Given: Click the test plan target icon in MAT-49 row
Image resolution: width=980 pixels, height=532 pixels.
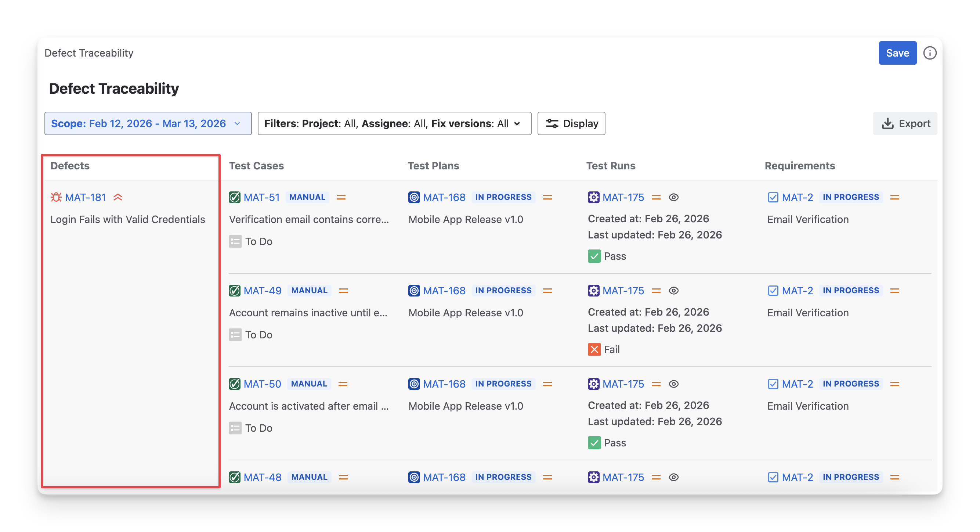Looking at the screenshot, I should tap(414, 290).
